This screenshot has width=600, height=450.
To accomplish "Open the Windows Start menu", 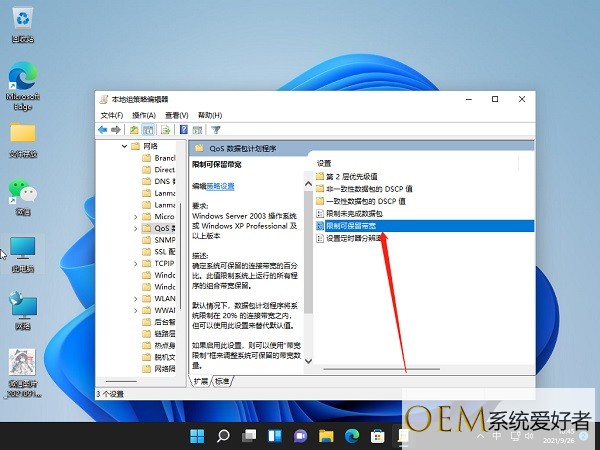I will click(x=198, y=436).
